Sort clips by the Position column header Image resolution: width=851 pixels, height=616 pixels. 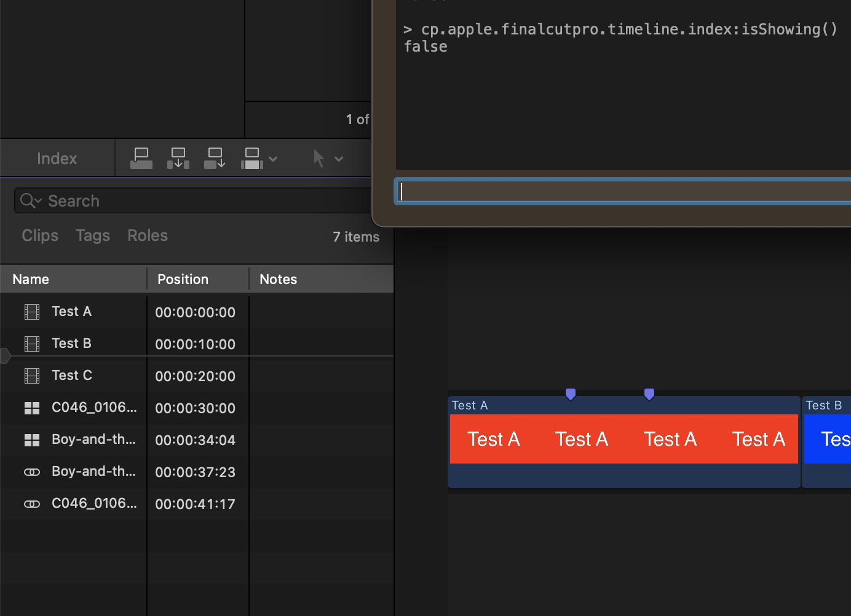click(x=183, y=278)
